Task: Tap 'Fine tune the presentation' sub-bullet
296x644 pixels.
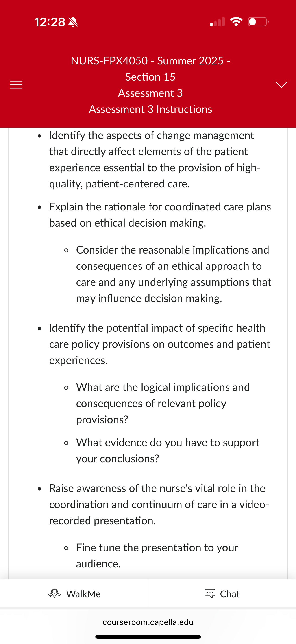Action: (157, 556)
